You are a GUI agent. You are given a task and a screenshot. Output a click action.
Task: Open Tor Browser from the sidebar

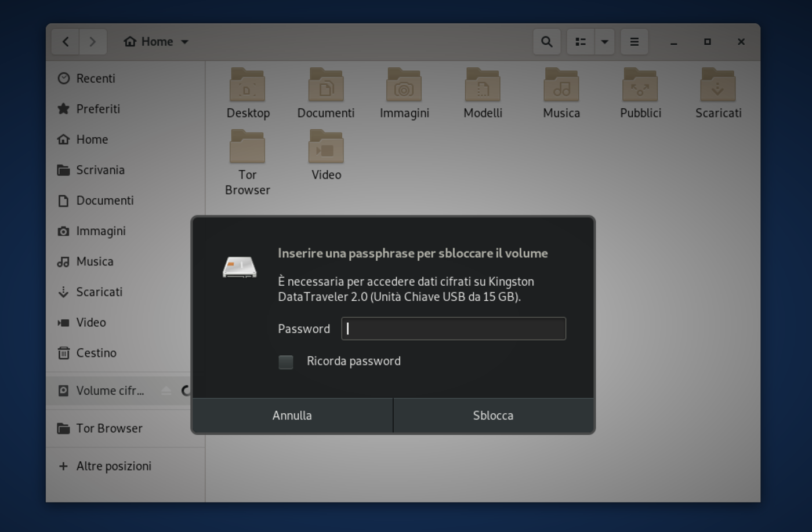coord(109,428)
